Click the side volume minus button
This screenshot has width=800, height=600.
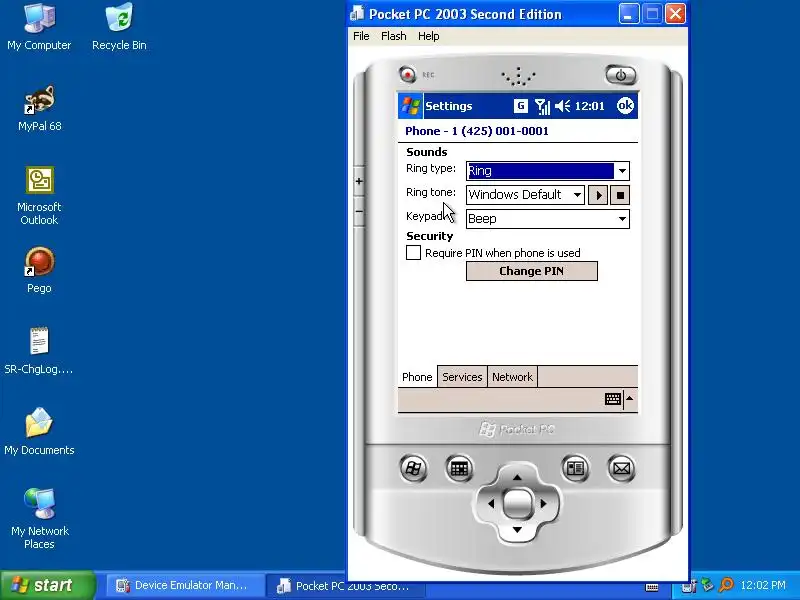[x=359, y=211]
